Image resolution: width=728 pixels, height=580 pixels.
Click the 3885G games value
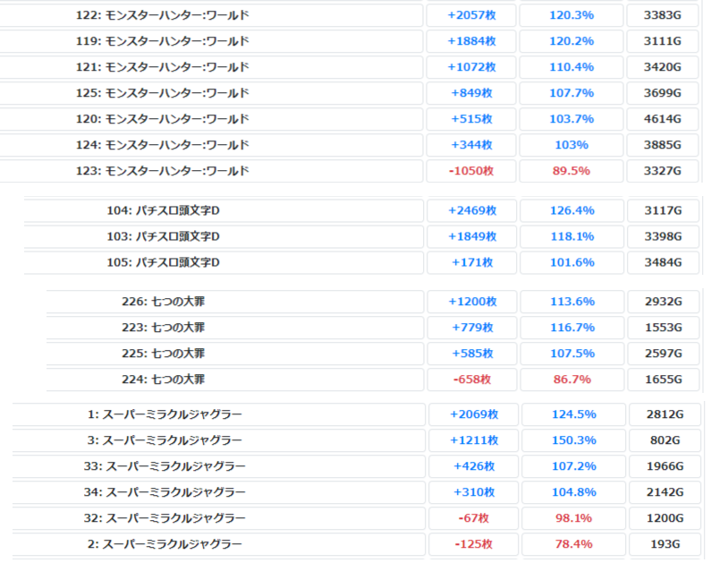pos(663,146)
